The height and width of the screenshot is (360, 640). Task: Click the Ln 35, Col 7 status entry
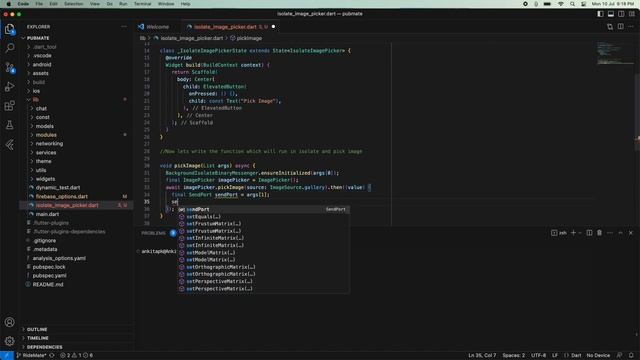tap(482, 356)
